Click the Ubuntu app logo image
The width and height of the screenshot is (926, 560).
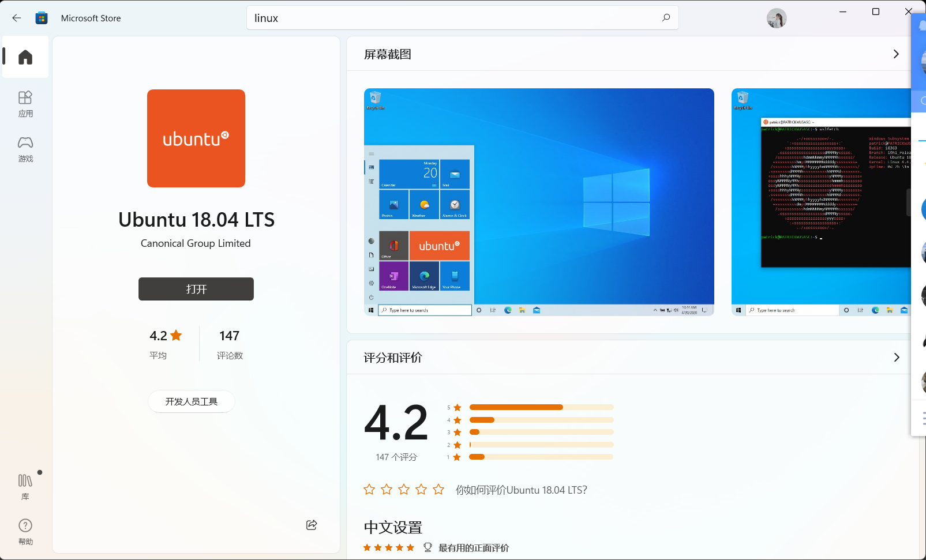click(196, 138)
